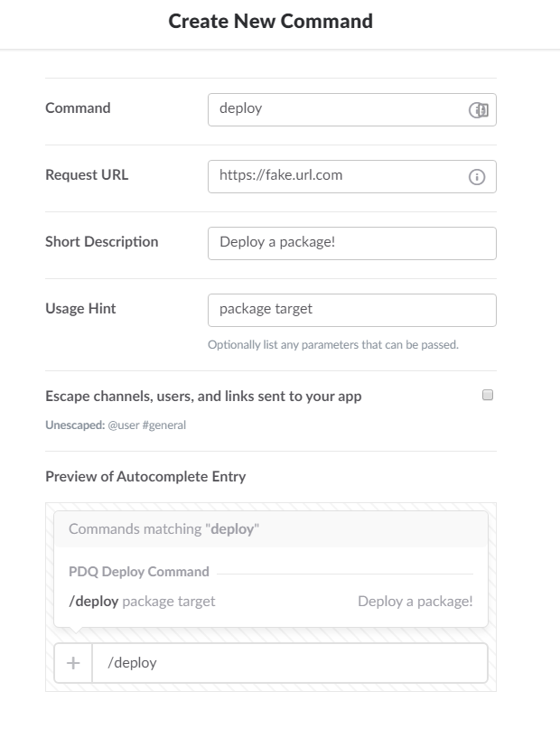Click the 'Deploy a package!' description in preview

[415, 601]
